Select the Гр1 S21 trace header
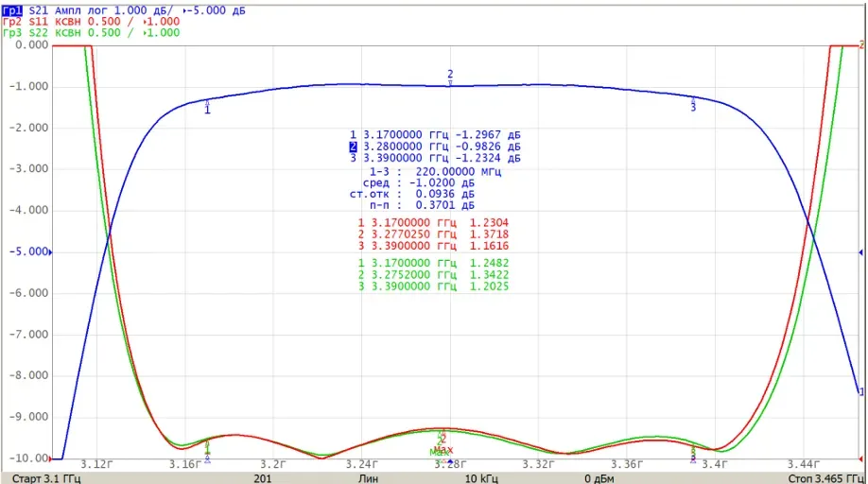This screenshot has width=868, height=484. click(124, 10)
